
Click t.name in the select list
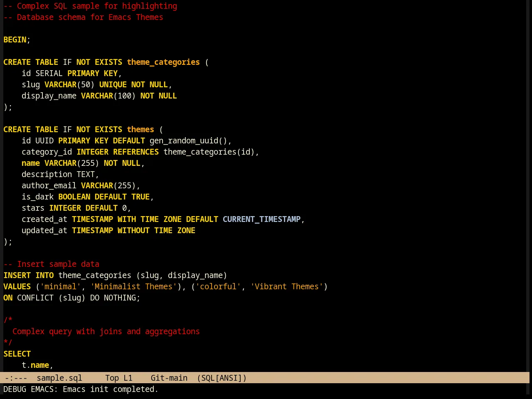(x=35, y=365)
